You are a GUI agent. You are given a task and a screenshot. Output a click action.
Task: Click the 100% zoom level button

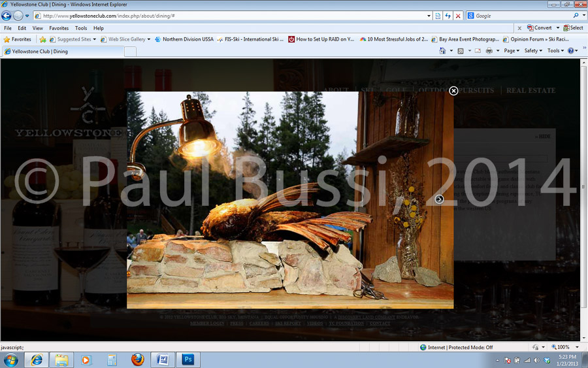click(561, 347)
